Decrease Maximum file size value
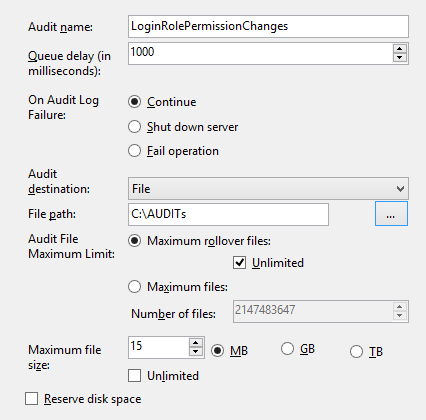 point(196,352)
